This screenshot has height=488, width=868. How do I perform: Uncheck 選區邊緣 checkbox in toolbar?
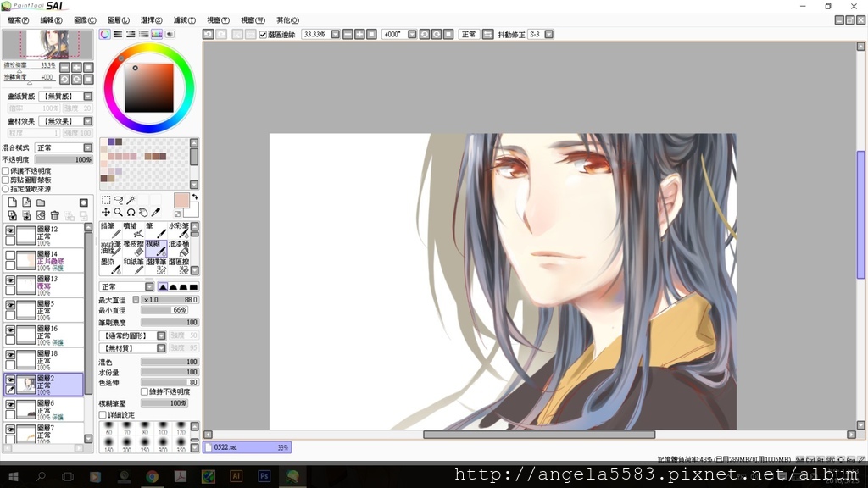[263, 34]
